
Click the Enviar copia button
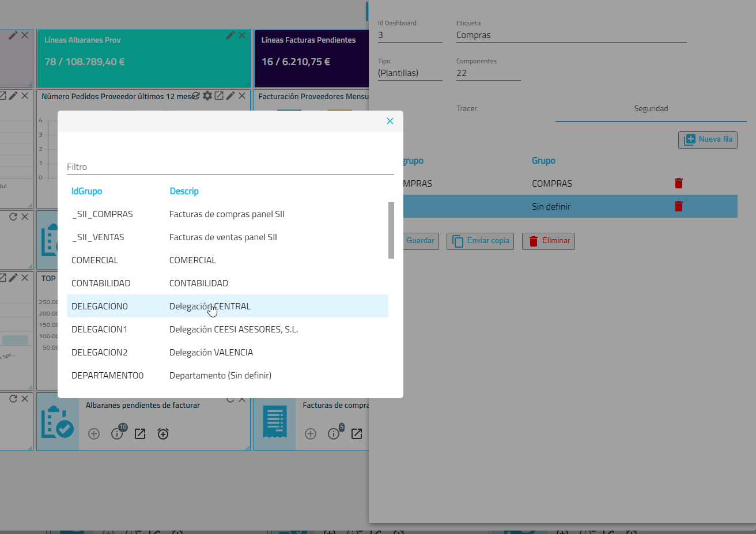(480, 241)
